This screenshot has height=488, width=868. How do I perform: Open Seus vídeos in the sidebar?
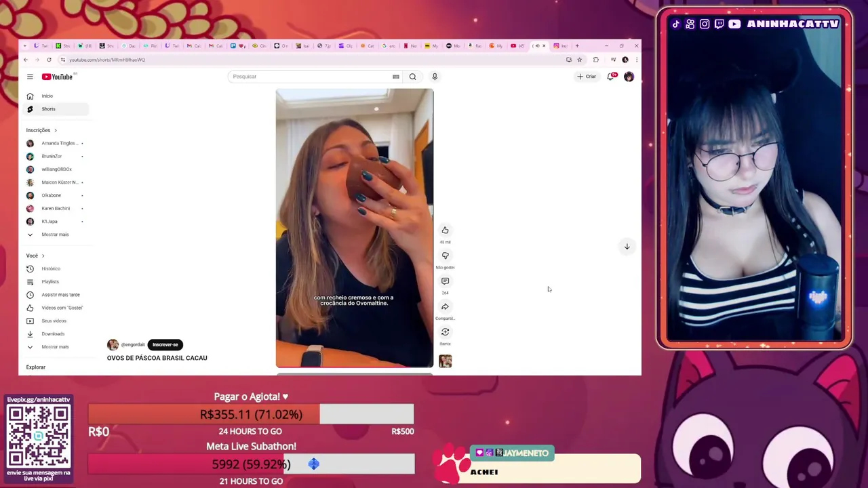click(x=56, y=321)
